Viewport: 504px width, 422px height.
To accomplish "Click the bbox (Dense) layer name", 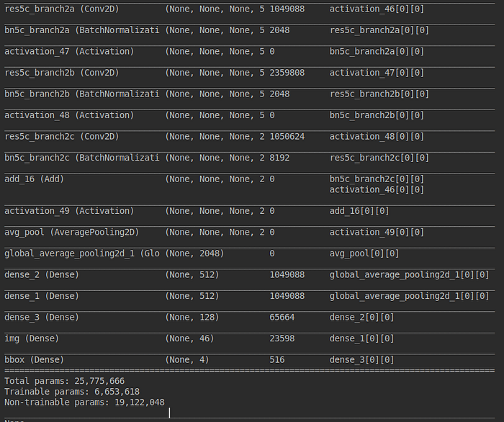I will 34,359.
